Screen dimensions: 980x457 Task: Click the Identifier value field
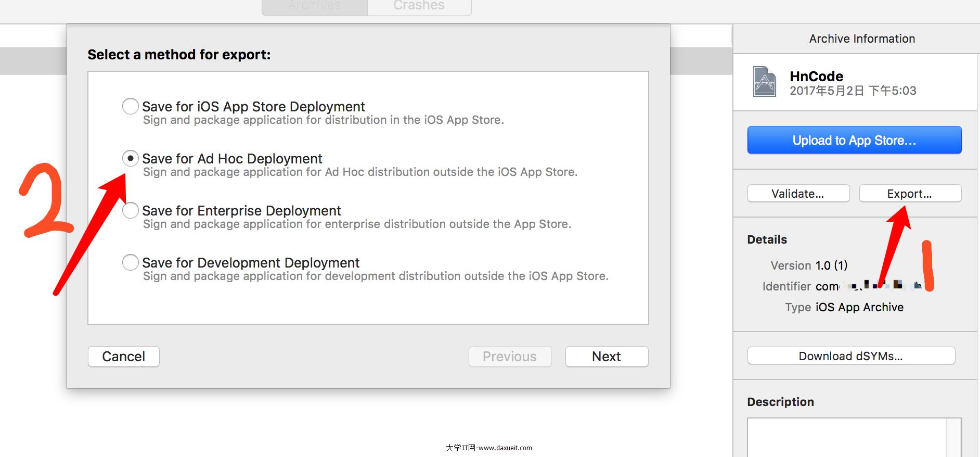tap(868, 286)
